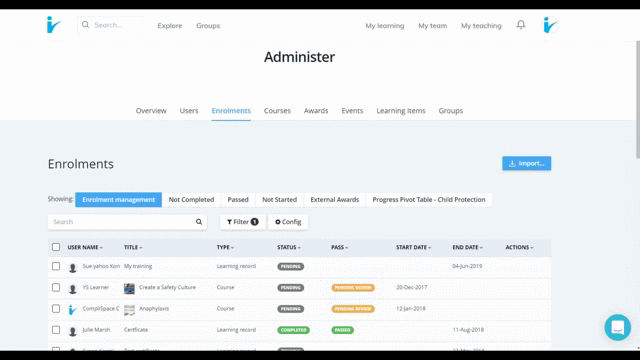The height and width of the screenshot is (360, 640).
Task: Click the COMPLETED status badge for Julie Marsh
Action: click(293, 330)
